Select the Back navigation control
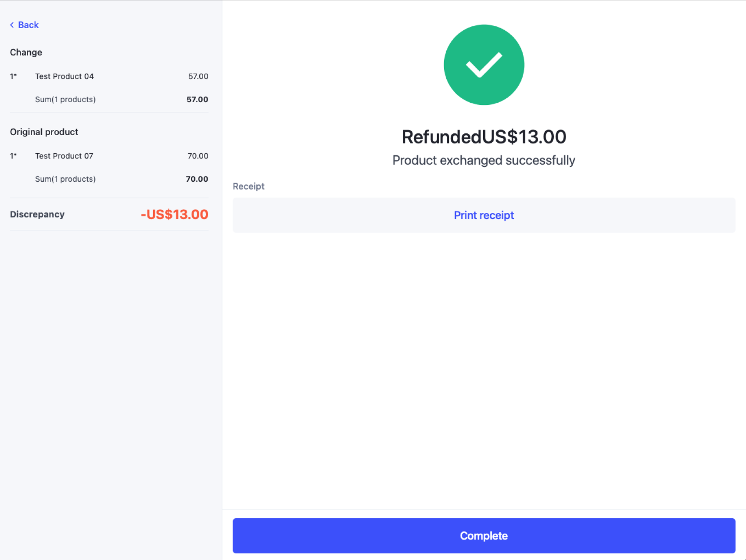 [25, 25]
